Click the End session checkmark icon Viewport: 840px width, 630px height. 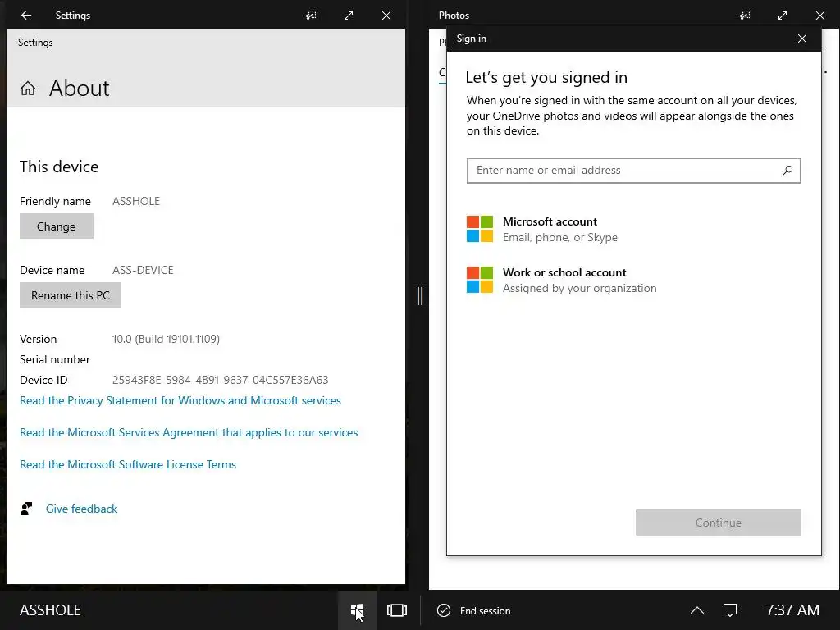[444, 610]
